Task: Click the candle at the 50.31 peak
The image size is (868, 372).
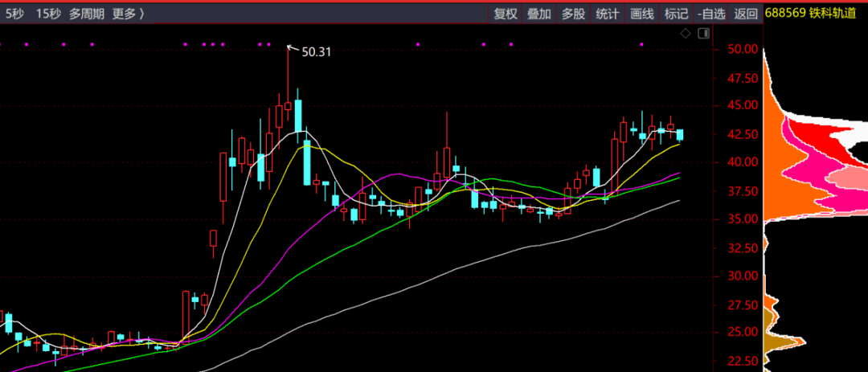Action: (288, 106)
